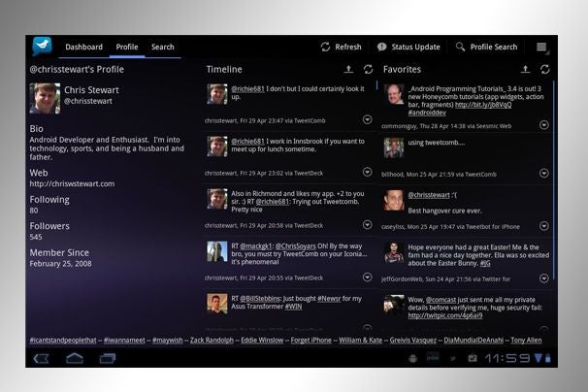
Task: Expand options for tweet posted Fri 29 Apr 20:58
Action: pyautogui.click(x=367, y=224)
